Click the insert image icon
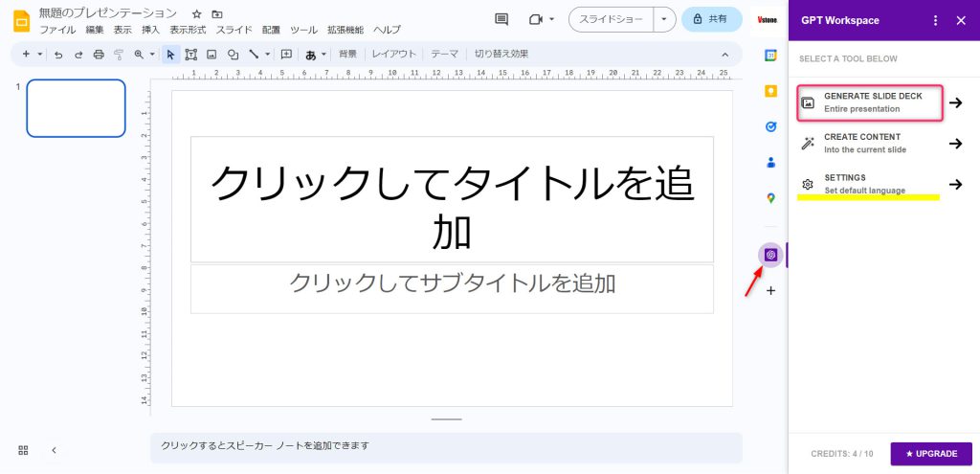Image resolution: width=980 pixels, height=474 pixels. point(212,55)
